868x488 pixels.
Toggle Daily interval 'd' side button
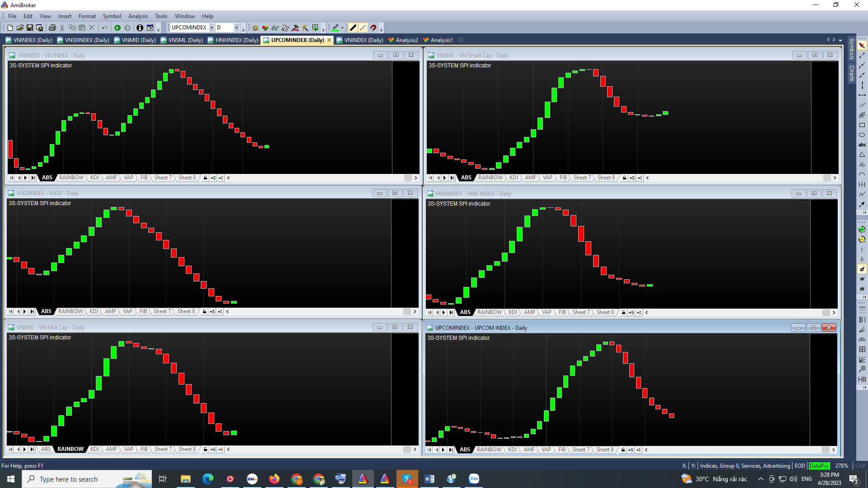click(862, 269)
